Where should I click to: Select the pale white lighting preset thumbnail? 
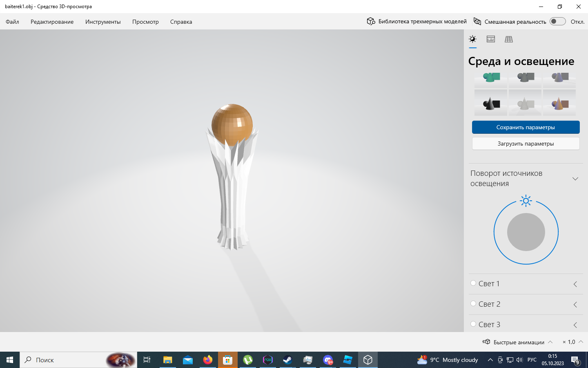pos(525,103)
